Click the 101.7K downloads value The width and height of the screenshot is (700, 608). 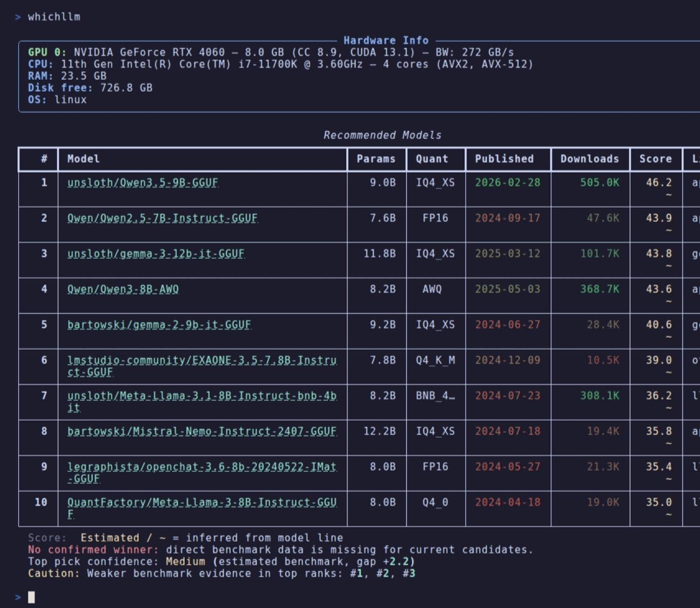click(x=600, y=254)
